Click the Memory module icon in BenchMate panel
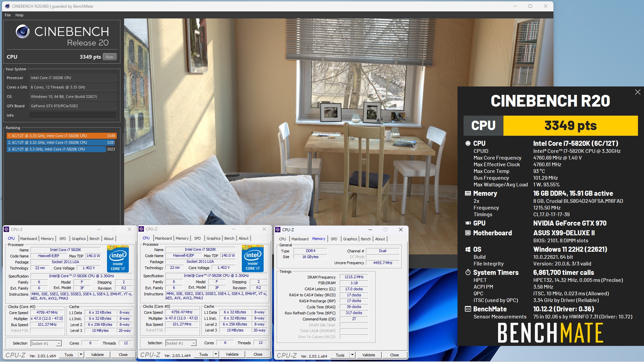The width and height of the screenshot is (644, 362). click(x=468, y=193)
